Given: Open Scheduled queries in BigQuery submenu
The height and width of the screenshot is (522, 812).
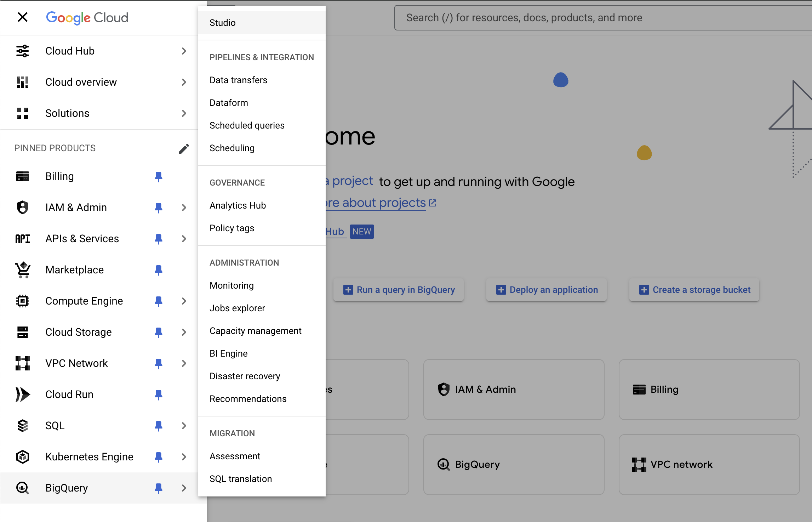Looking at the screenshot, I should 247,125.
